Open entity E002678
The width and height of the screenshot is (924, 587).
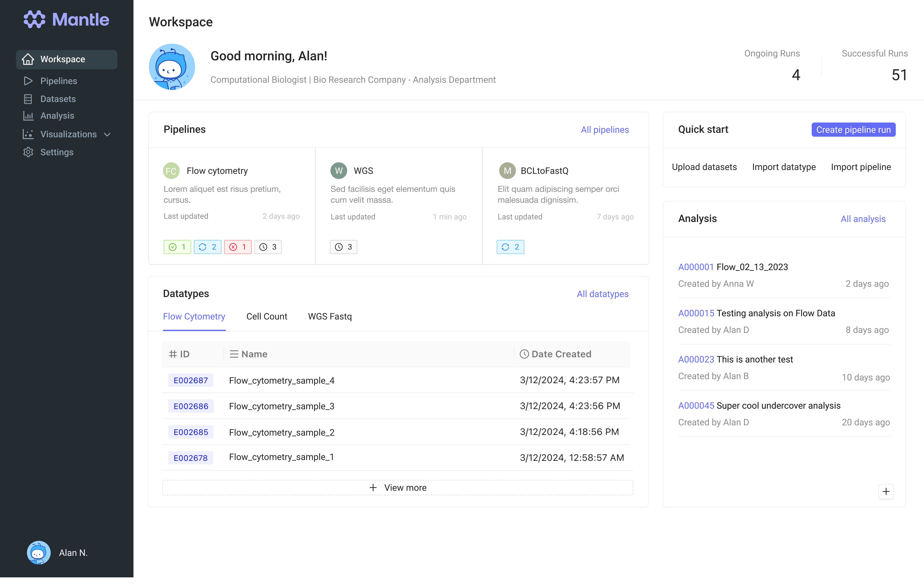click(191, 458)
